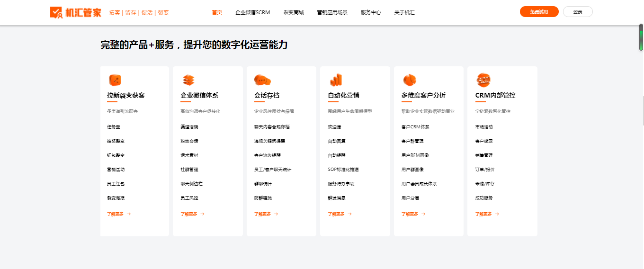The image size is (644, 269).
Task: Click the 营销活动 item
Action: [116, 170]
